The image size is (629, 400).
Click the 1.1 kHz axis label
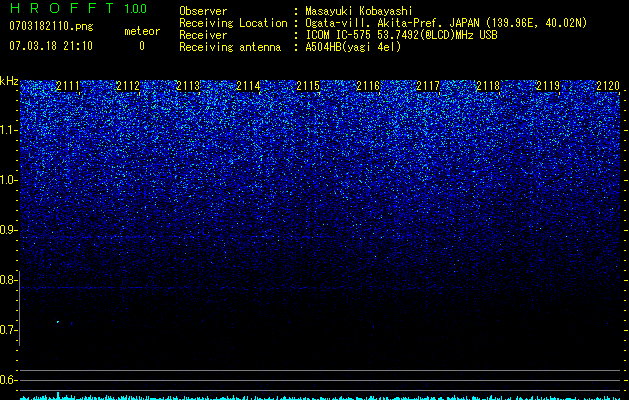8,130
